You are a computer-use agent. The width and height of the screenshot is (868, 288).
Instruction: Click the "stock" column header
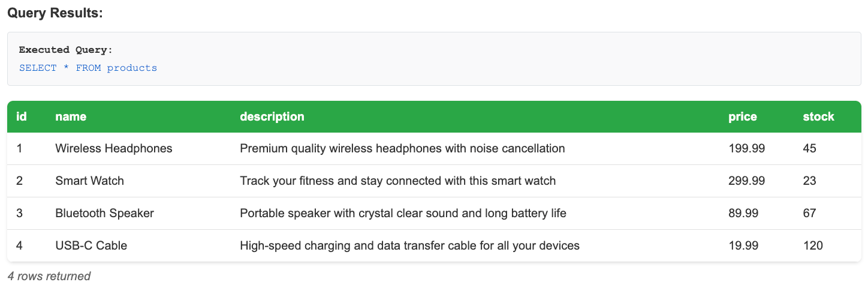click(818, 117)
